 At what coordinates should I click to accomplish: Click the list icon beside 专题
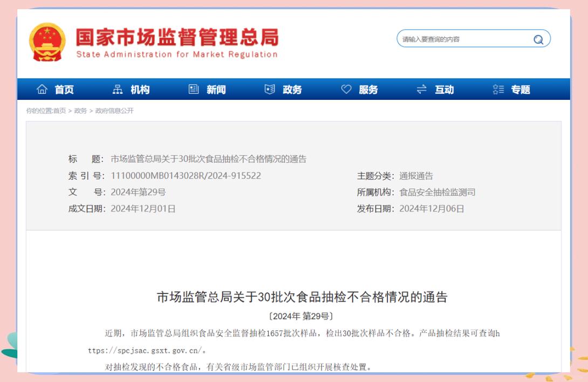[x=498, y=90]
